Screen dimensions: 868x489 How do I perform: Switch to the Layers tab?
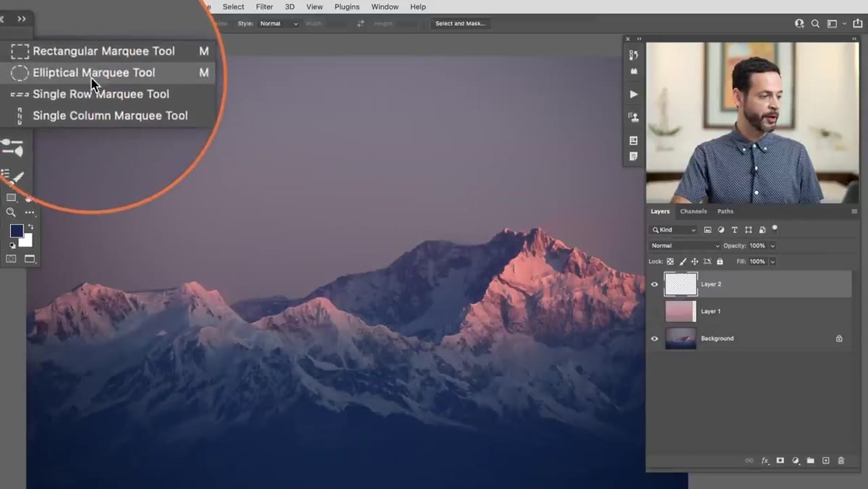pyautogui.click(x=660, y=211)
